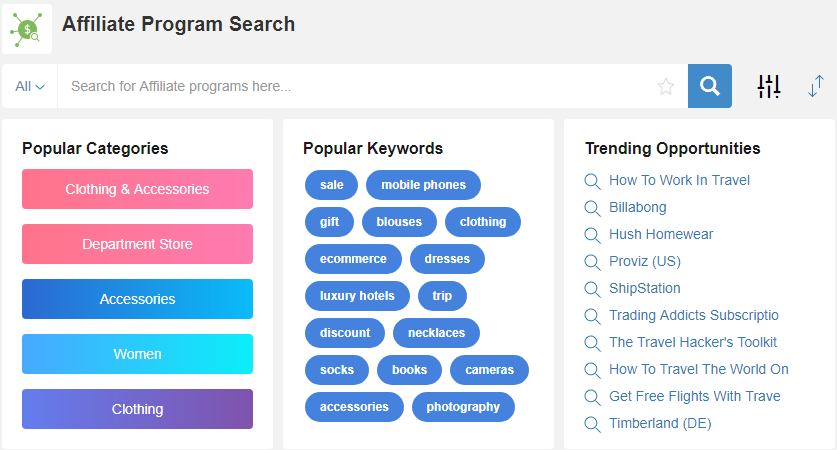
Task: Choose the Women category button
Action: [x=137, y=354]
